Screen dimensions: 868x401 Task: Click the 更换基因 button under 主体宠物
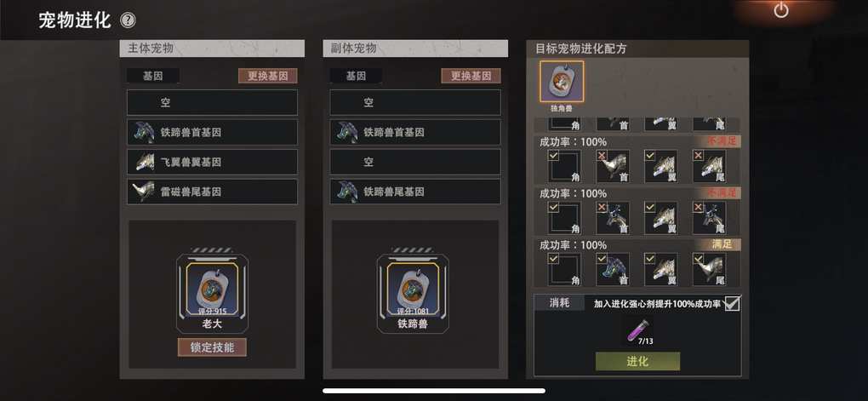coord(268,76)
